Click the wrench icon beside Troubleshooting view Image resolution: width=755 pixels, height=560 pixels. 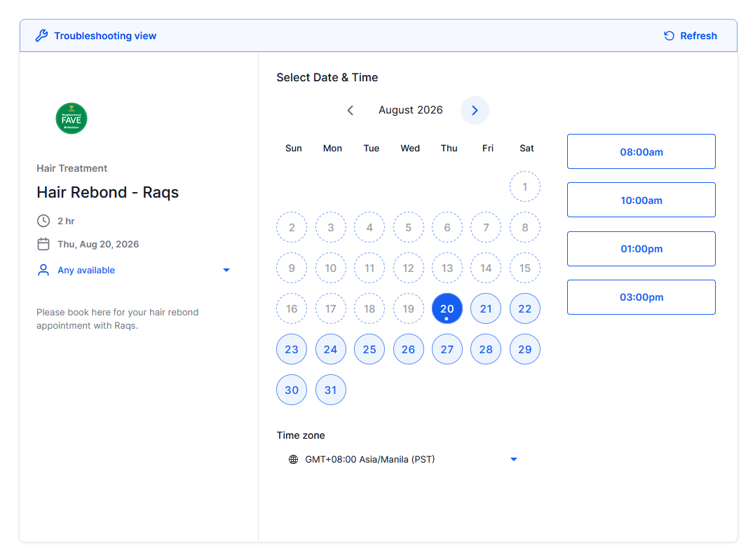[x=42, y=36]
